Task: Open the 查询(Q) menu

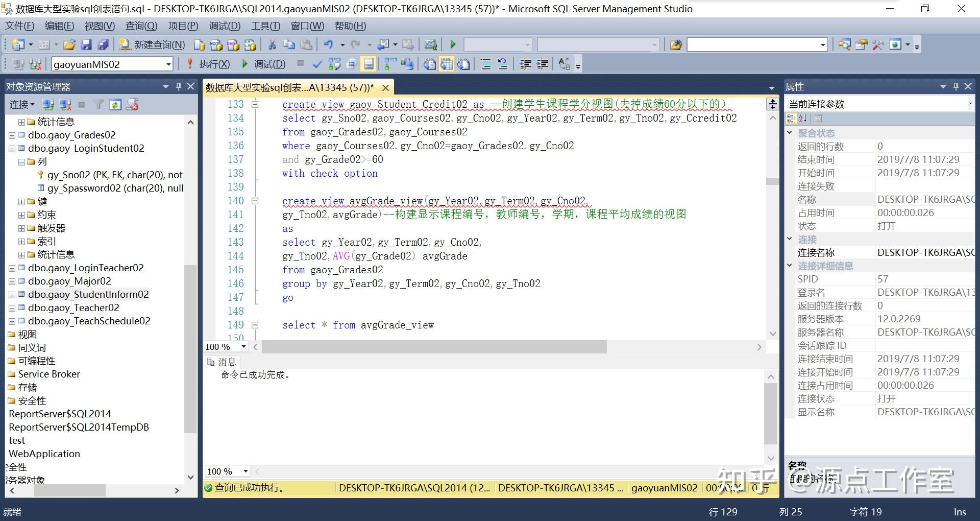Action: click(x=141, y=26)
